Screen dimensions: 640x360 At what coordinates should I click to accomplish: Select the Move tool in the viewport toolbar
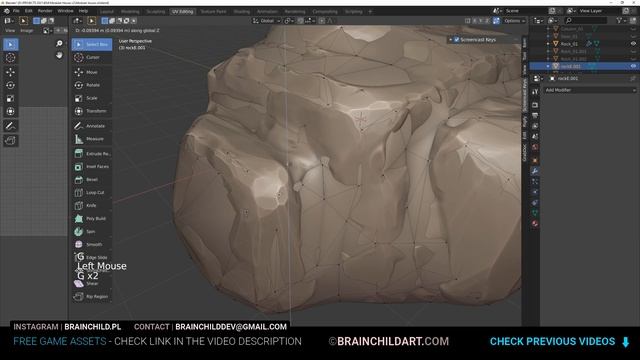coord(92,72)
